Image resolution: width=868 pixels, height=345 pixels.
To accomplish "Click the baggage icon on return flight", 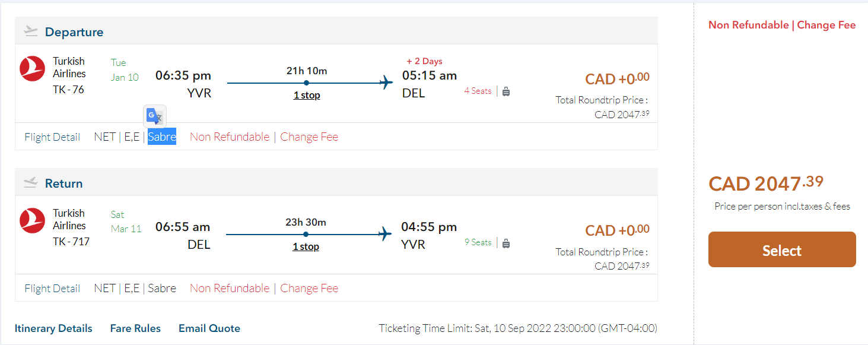I will [506, 243].
